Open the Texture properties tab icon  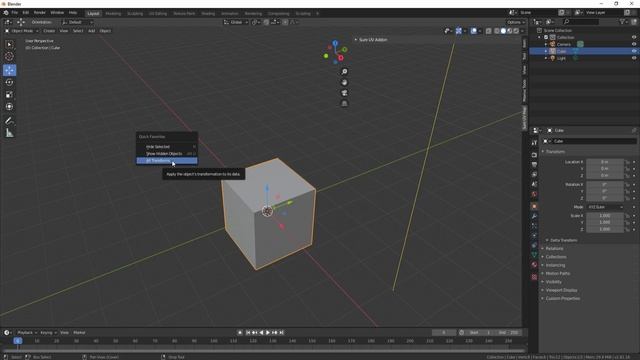[x=534, y=277]
